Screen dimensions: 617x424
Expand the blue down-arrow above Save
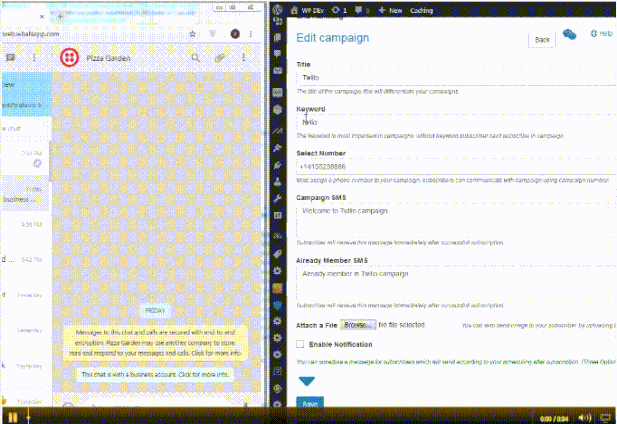[x=308, y=381]
